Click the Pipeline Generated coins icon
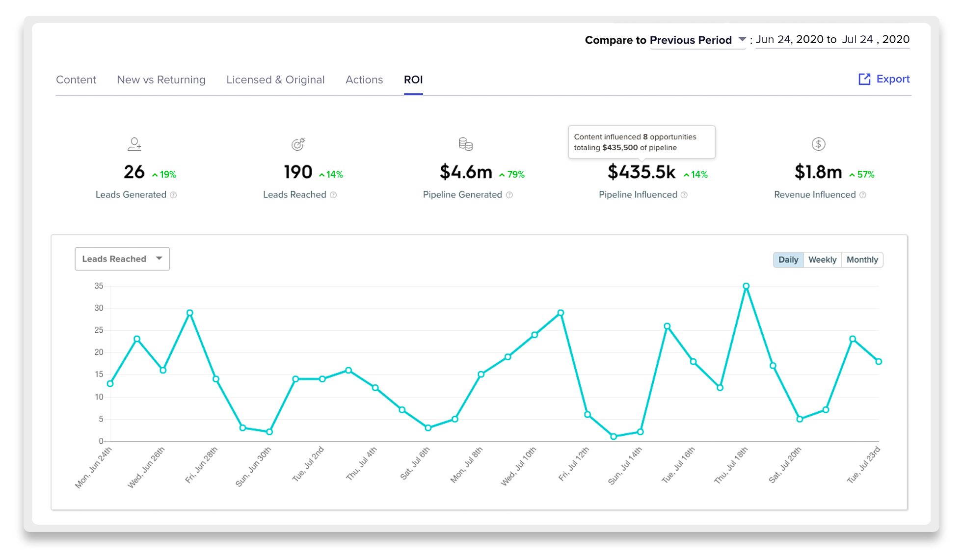963x560 pixels. click(x=466, y=144)
